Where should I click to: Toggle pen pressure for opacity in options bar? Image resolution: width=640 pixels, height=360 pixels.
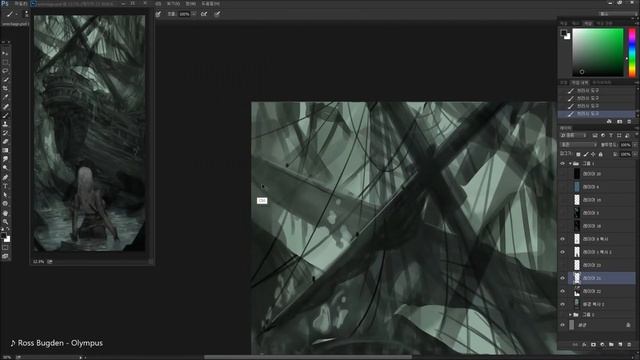pyautogui.click(x=158, y=14)
